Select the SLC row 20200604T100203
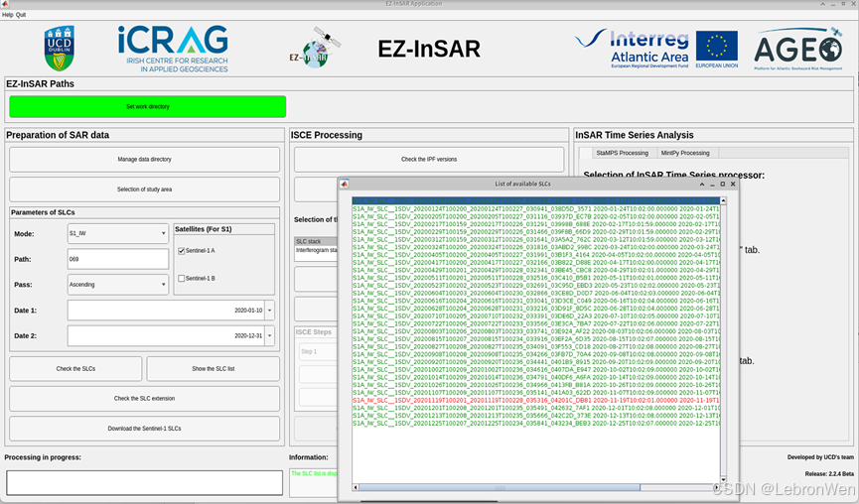This screenshot has height=504, width=859. click(x=536, y=293)
